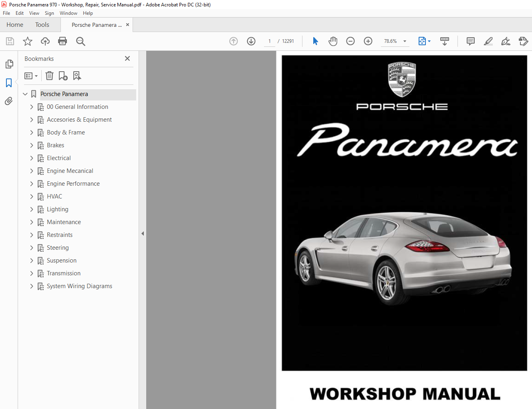Expand the Engine Mecanical bookmark
This screenshot has width=532, height=409.
tap(32, 171)
